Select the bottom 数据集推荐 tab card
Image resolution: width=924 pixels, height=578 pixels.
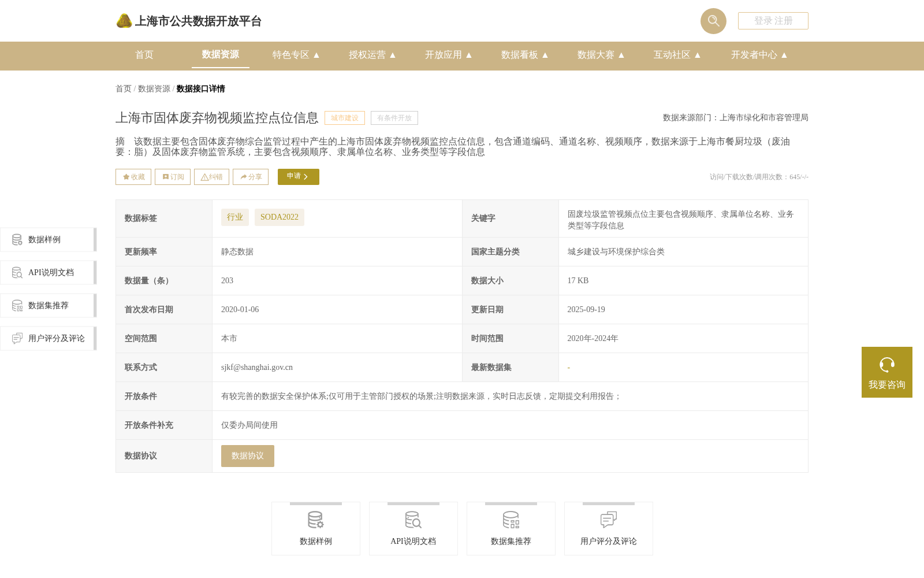pos(511,529)
